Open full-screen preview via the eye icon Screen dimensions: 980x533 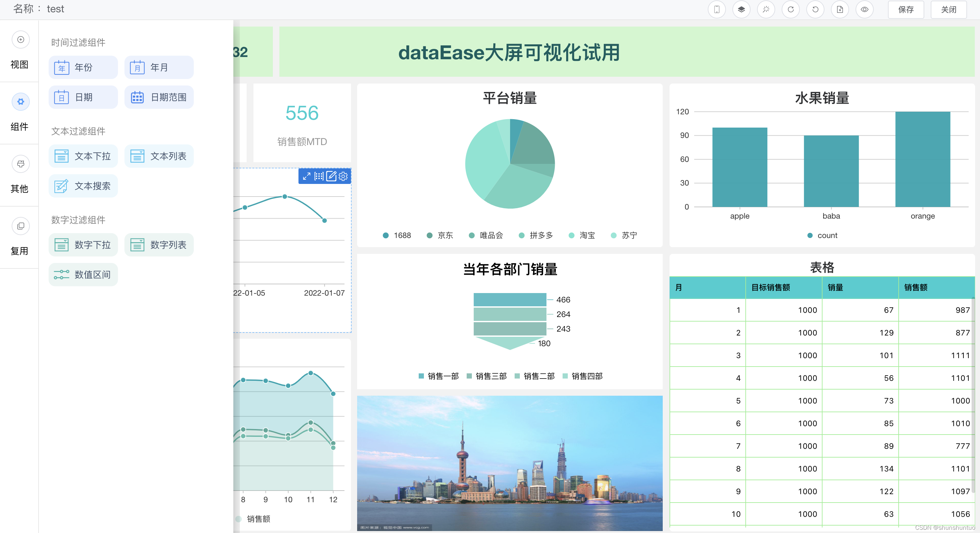864,9
